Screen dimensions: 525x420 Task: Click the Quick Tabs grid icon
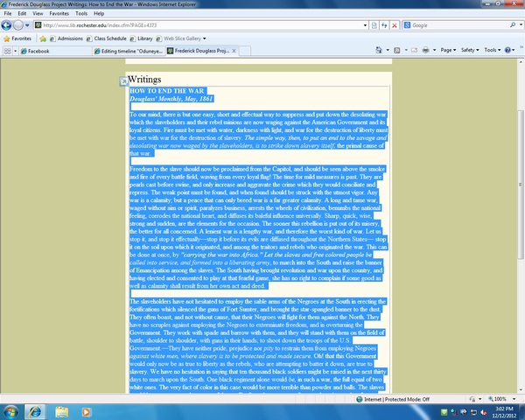click(7, 51)
